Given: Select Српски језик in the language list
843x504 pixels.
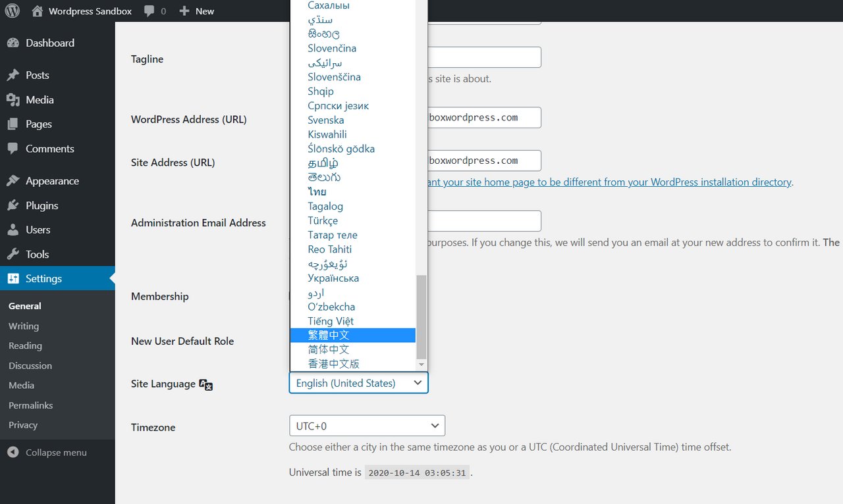Looking at the screenshot, I should pos(353,106).
